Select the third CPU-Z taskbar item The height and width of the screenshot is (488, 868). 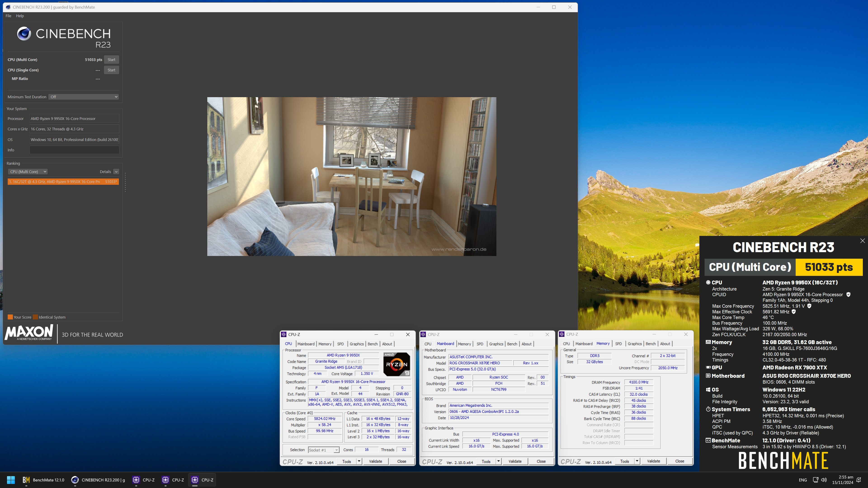202,480
